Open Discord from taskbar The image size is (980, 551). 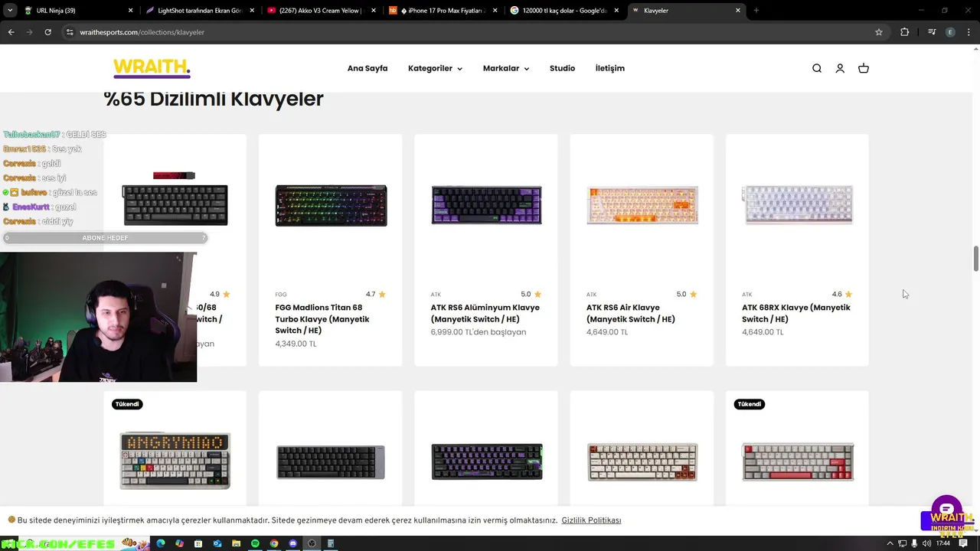(292, 543)
